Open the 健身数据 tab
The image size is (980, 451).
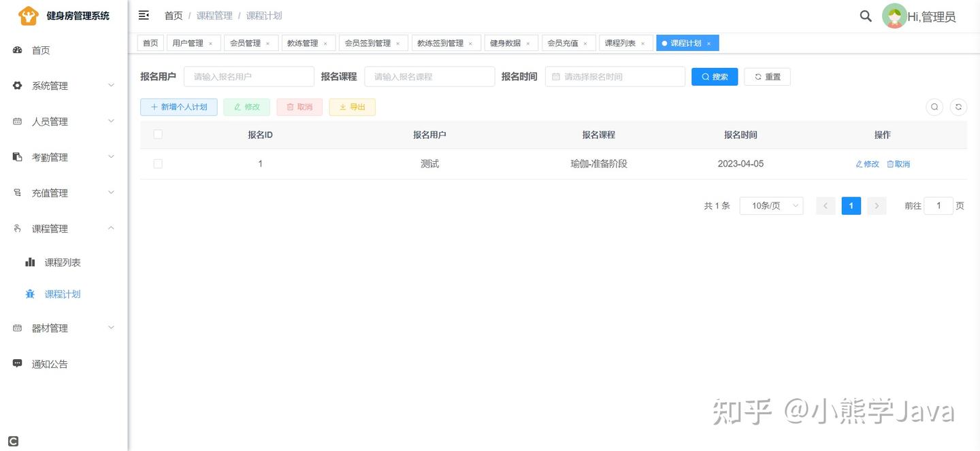pos(506,42)
